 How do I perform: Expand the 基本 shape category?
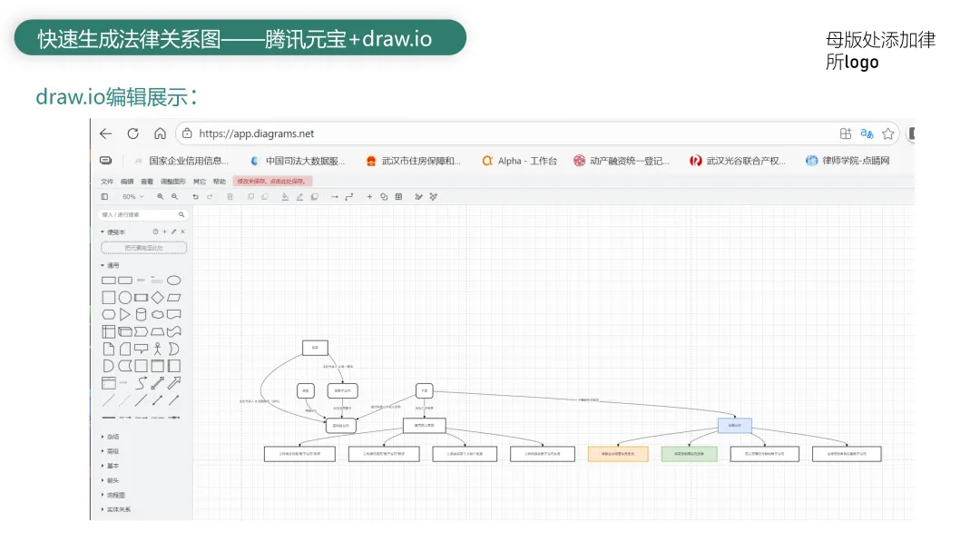pyautogui.click(x=110, y=466)
